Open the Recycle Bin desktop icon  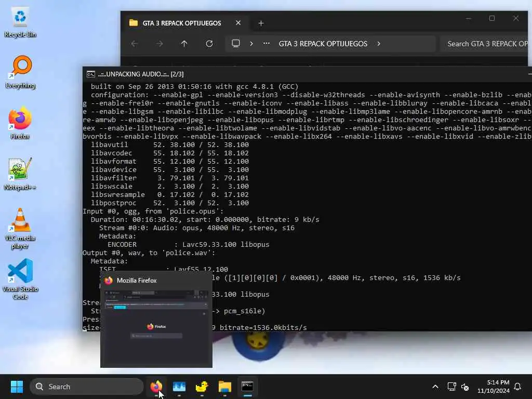click(x=20, y=22)
